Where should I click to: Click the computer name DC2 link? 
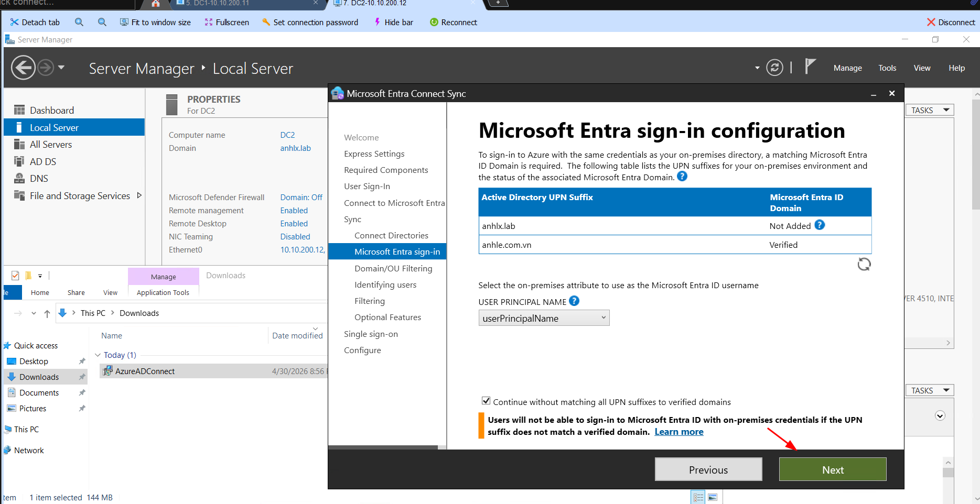tap(287, 135)
